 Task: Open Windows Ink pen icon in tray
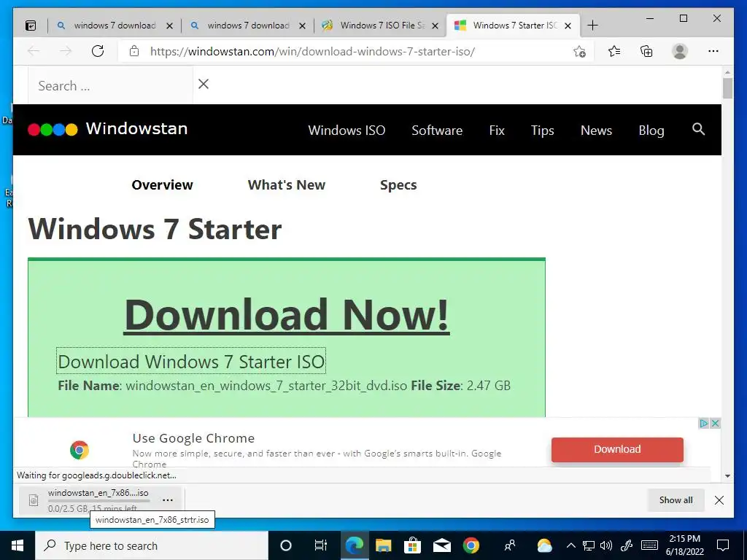tap(627, 545)
